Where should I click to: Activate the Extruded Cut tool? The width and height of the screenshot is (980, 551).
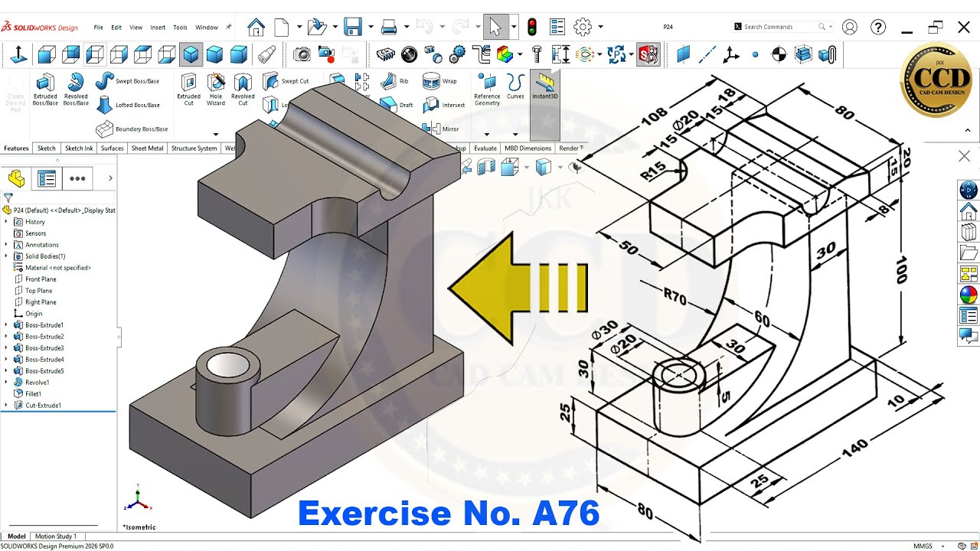pyautogui.click(x=188, y=89)
